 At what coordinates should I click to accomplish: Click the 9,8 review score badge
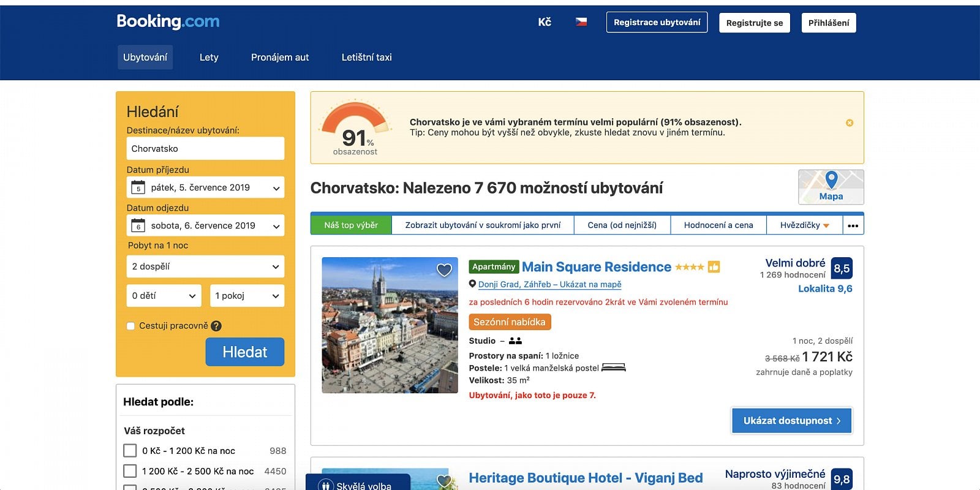point(842,479)
